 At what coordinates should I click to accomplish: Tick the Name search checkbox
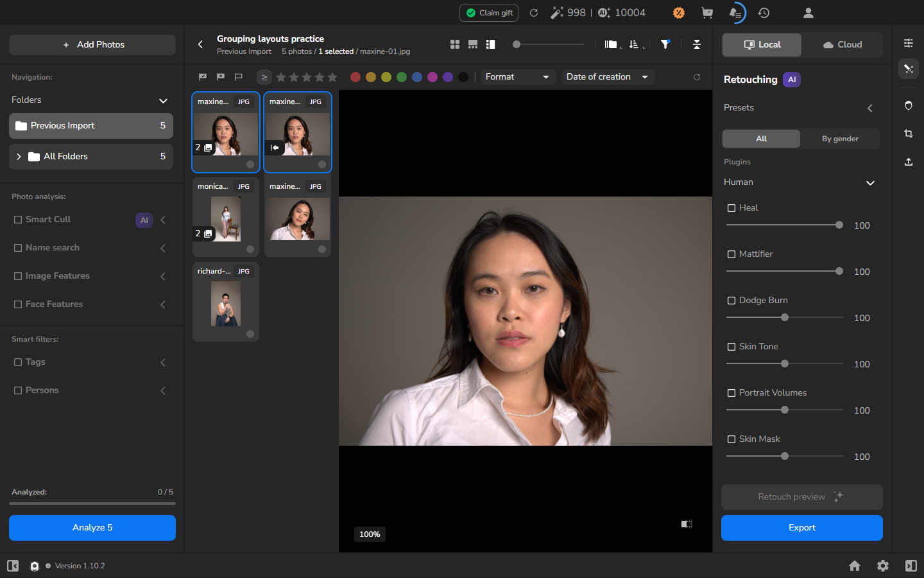pos(18,248)
